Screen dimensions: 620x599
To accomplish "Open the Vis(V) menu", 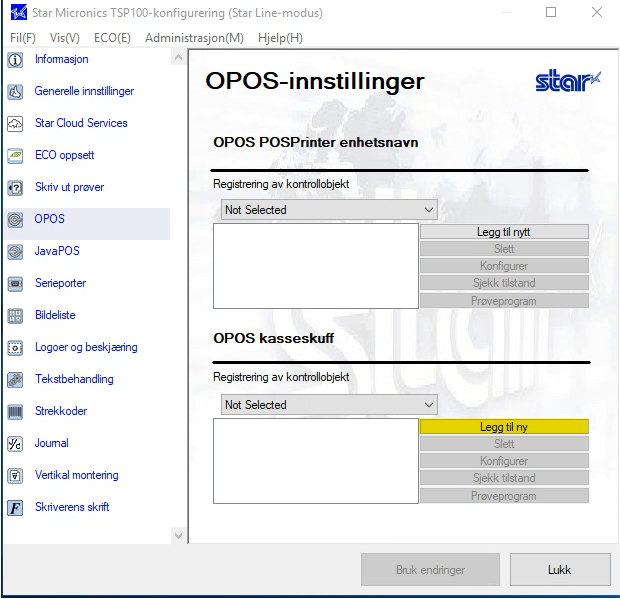I will (x=64, y=38).
